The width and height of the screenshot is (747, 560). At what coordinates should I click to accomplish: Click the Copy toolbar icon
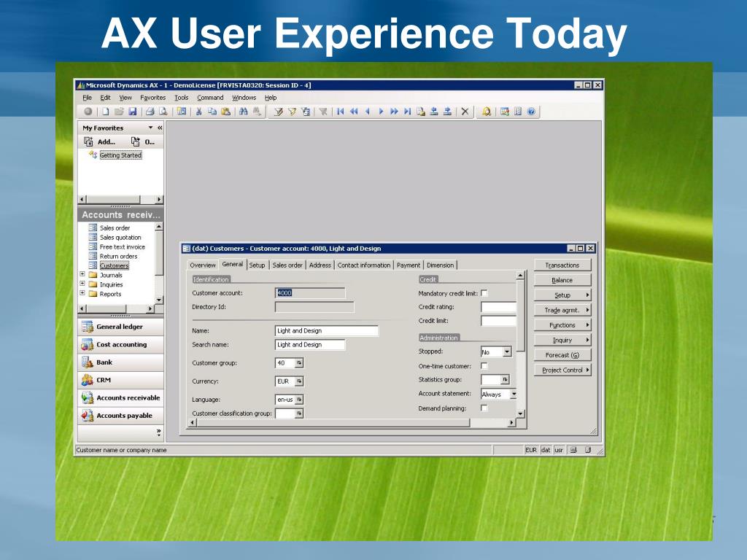click(212, 112)
